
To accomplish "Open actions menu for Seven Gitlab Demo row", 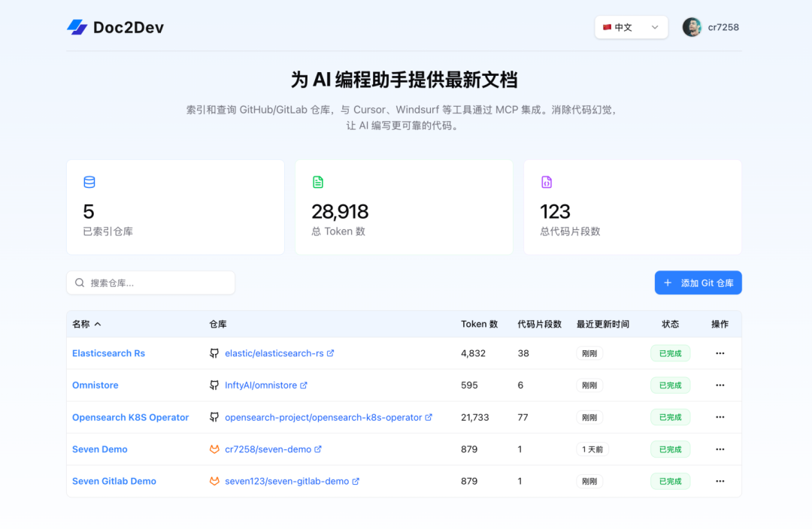I will [720, 481].
